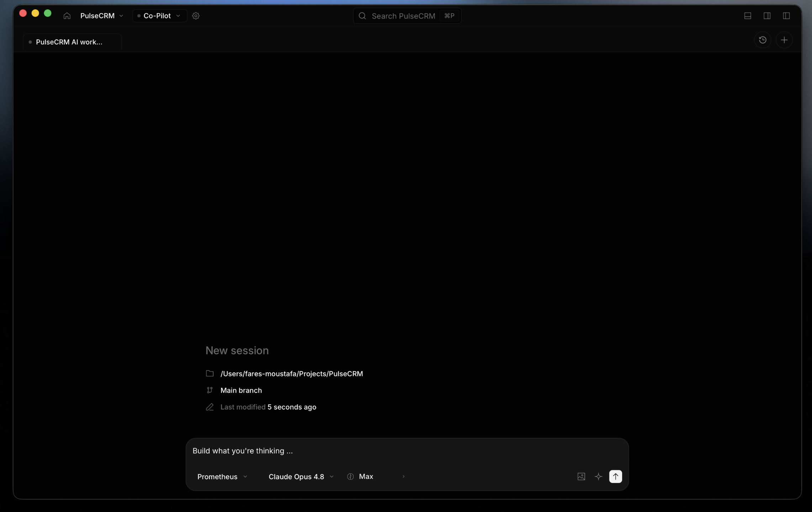Viewport: 812px width, 512px height.
Task: Click the ⌘P shortcut badge
Action: pyautogui.click(x=449, y=16)
